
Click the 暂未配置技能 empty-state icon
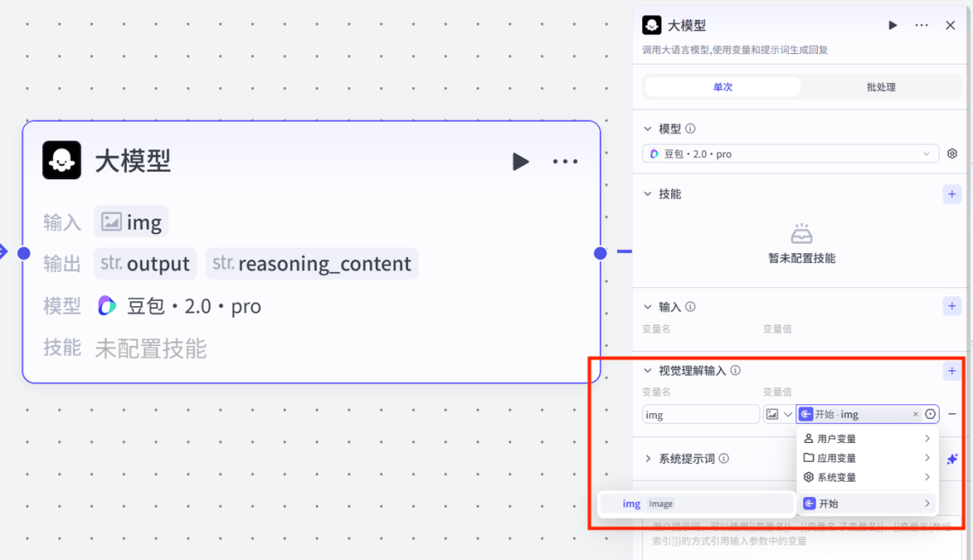(x=801, y=234)
